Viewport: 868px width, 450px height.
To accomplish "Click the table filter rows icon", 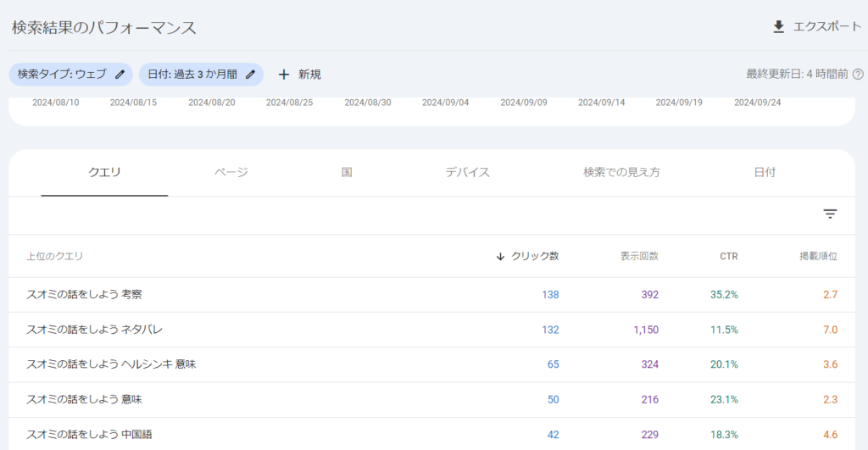I will point(830,214).
